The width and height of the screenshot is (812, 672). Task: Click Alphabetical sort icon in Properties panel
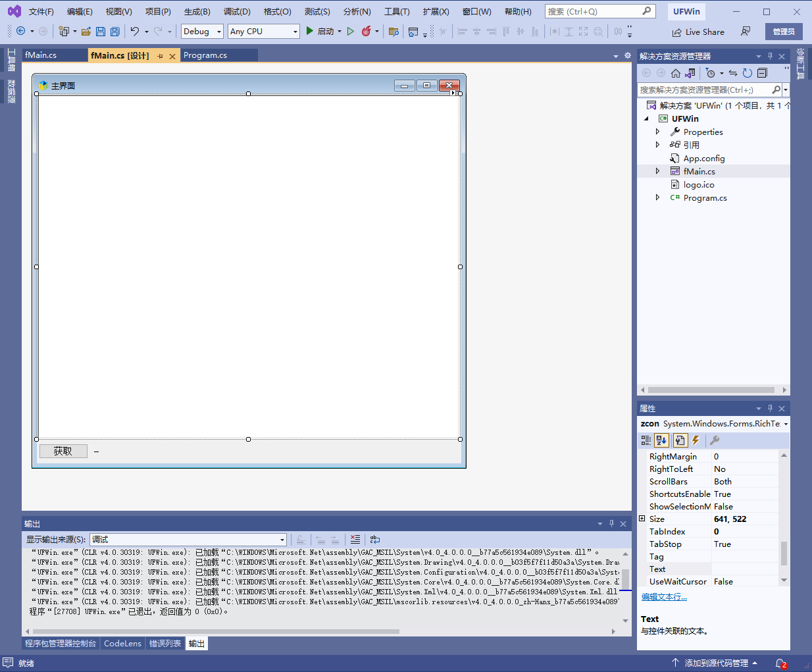click(662, 440)
